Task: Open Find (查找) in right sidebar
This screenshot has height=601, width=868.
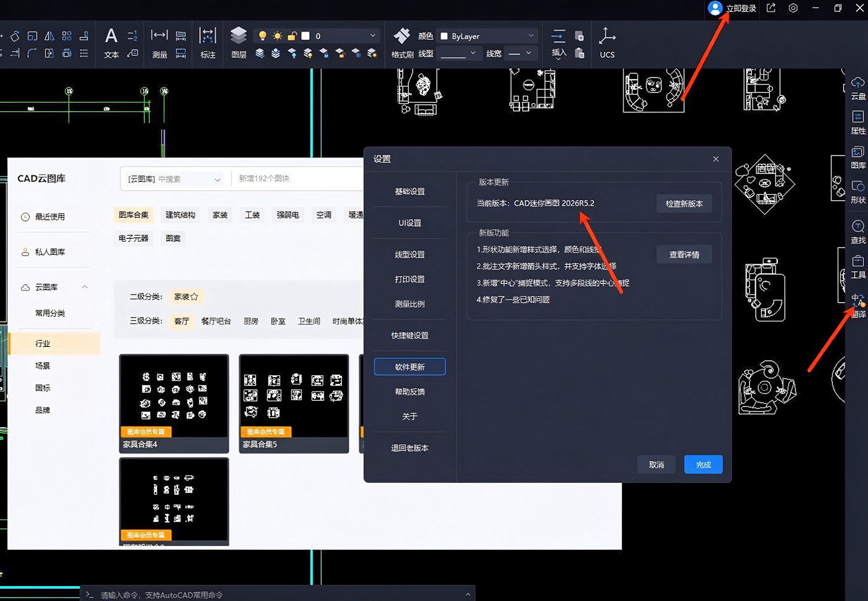Action: point(858,233)
